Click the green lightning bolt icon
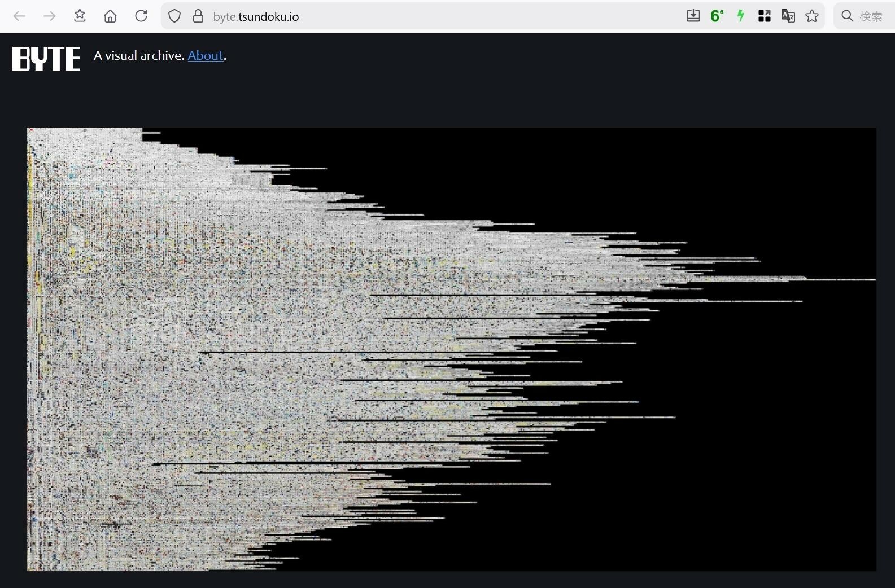 (740, 16)
